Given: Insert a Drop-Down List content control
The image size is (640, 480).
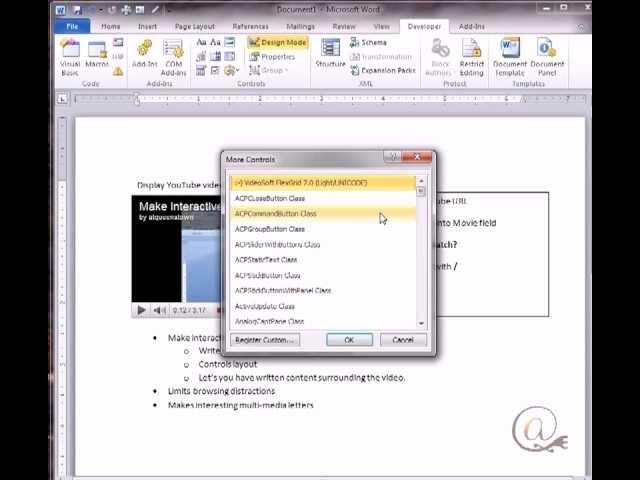Looking at the screenshot, I should pos(230,57).
